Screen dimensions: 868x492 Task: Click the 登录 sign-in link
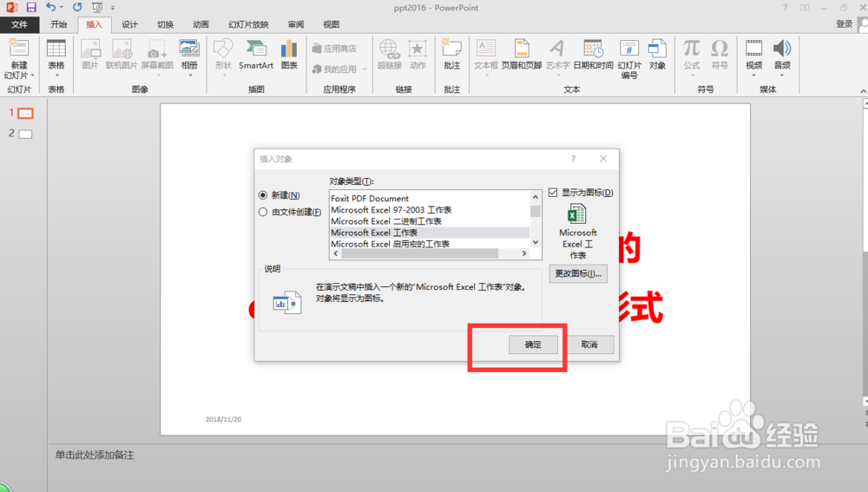coord(845,23)
